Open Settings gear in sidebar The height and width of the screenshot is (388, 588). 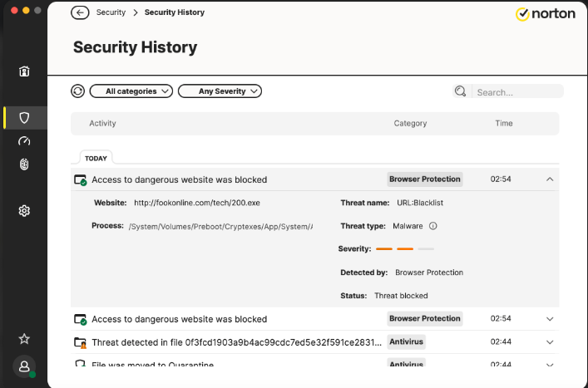pos(24,211)
